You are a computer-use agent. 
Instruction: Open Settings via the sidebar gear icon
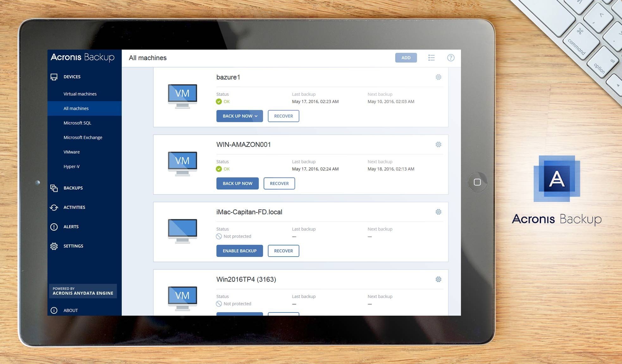click(54, 246)
